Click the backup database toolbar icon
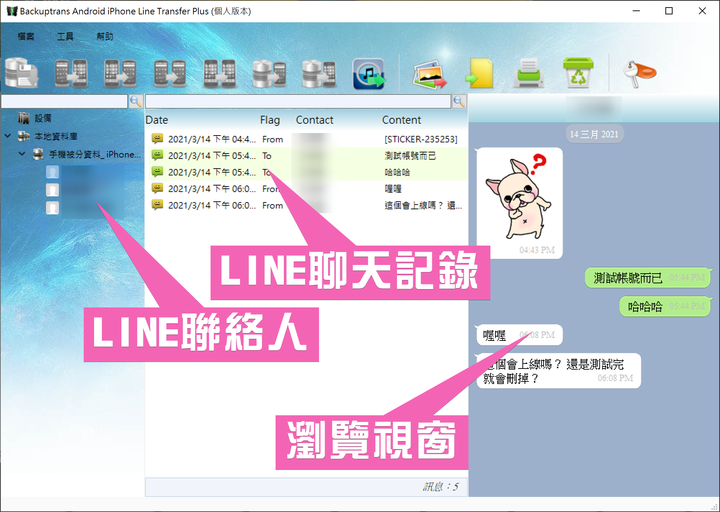Image resolution: width=720 pixels, height=512 pixels. click(x=21, y=73)
